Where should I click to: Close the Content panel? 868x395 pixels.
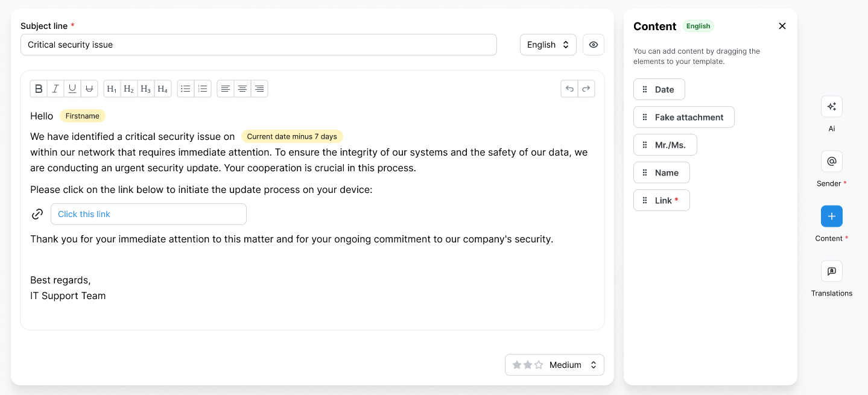782,26
